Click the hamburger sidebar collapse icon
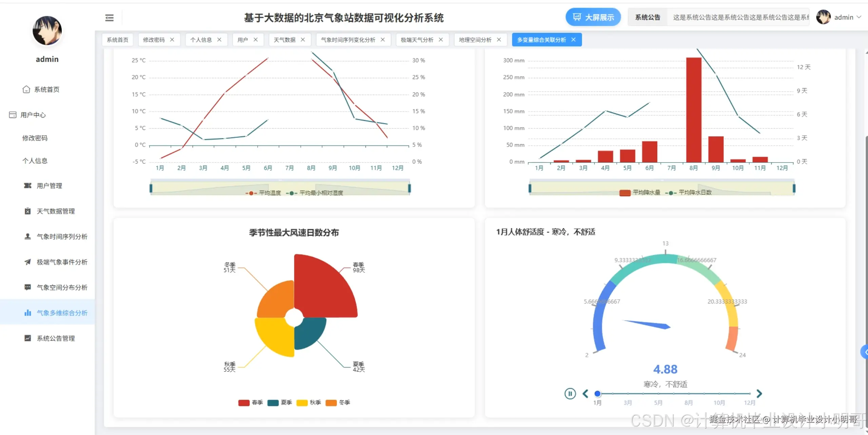 click(x=109, y=18)
